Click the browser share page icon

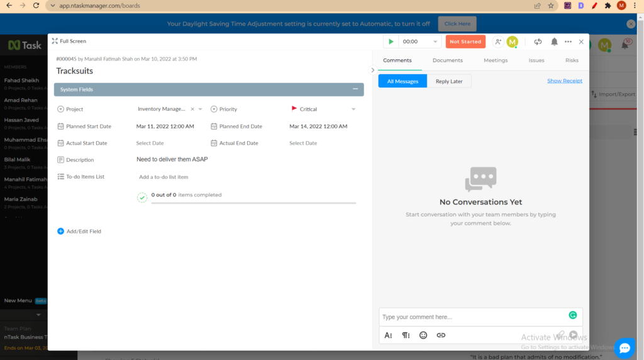click(537, 6)
